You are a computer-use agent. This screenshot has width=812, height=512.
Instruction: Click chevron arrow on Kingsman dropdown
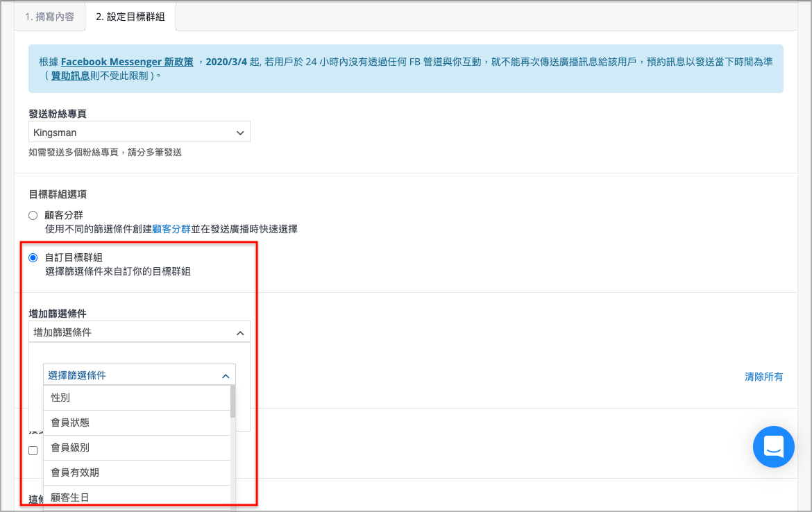pyautogui.click(x=240, y=133)
